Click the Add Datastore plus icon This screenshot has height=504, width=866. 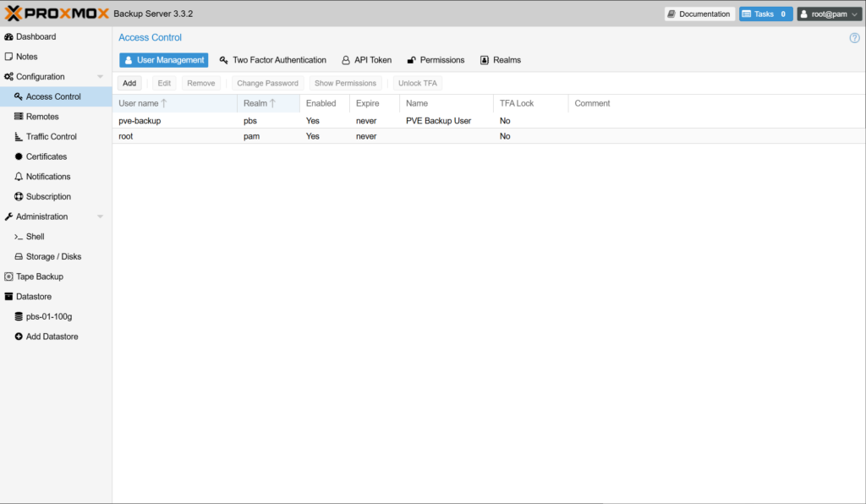point(19,337)
